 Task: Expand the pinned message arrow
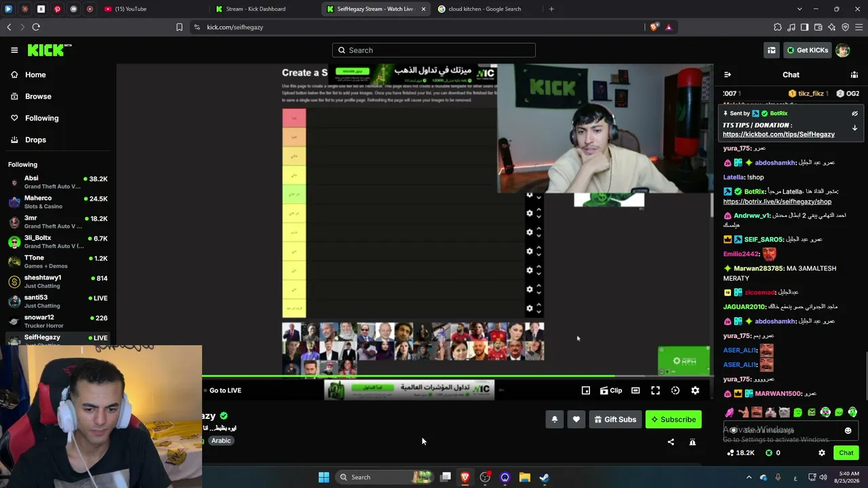pyautogui.click(x=854, y=127)
